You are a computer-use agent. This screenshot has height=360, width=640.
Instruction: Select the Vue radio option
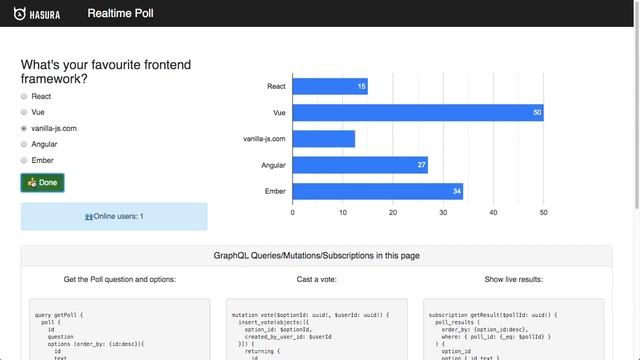coord(24,112)
